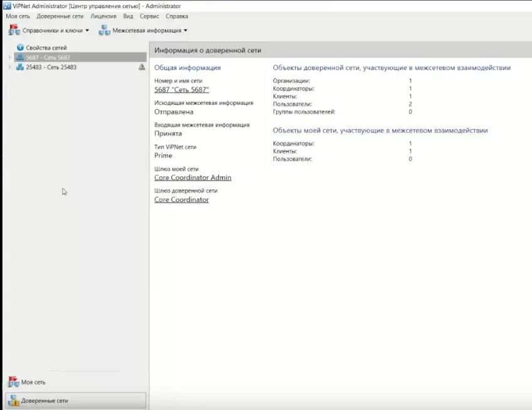This screenshot has width=532, height=410.
Task: Click the blue info icon beside Свойства сетей
Action: click(x=20, y=48)
